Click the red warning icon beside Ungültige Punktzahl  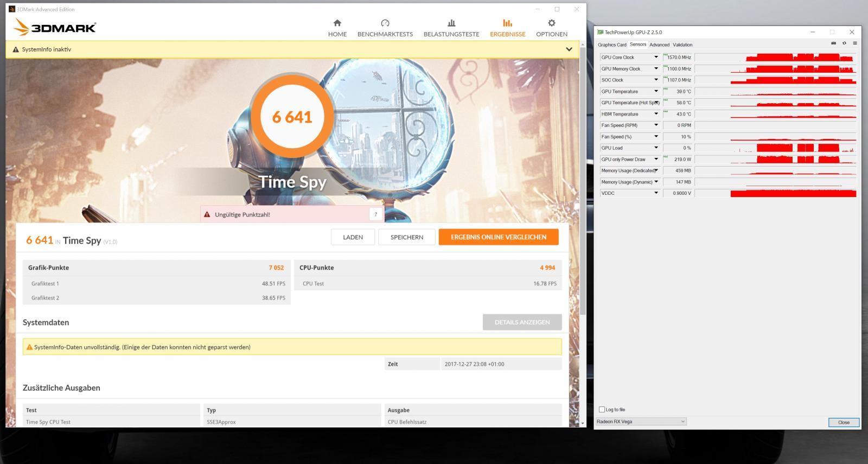[x=207, y=214]
